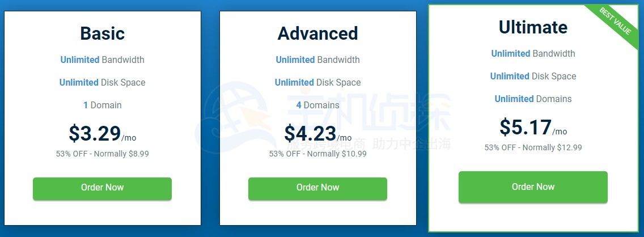Click the Normally $12.99 discount note
Screen dimensions: 644x237
pyautogui.click(x=533, y=147)
